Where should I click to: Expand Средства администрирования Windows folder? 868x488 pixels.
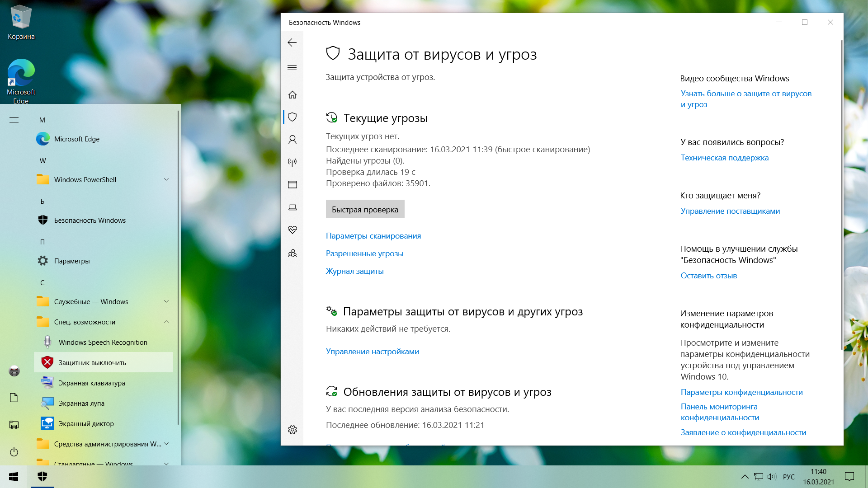click(104, 444)
